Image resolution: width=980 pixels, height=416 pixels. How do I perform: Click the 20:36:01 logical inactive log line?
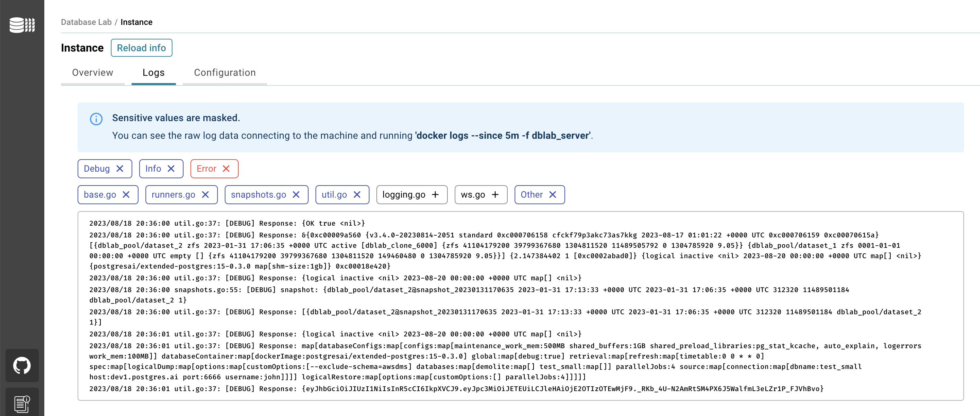tap(335, 334)
